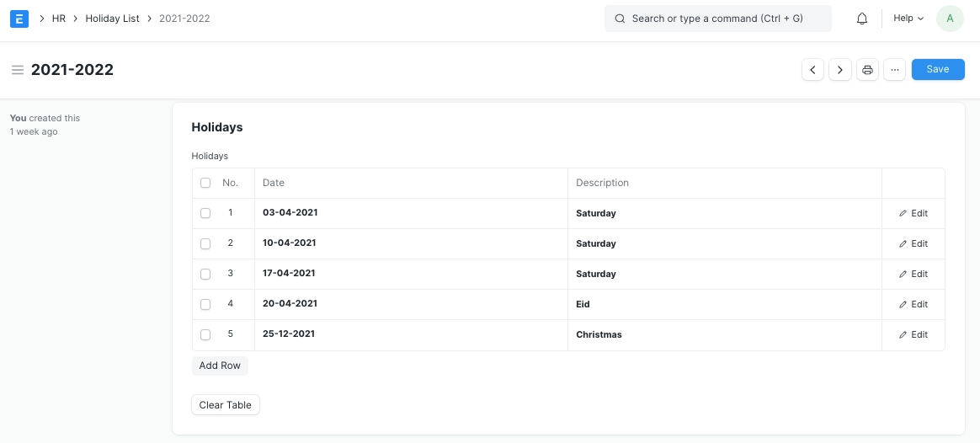Select the checkbox for row 1
The width and height of the screenshot is (980, 443).
pyautogui.click(x=205, y=213)
